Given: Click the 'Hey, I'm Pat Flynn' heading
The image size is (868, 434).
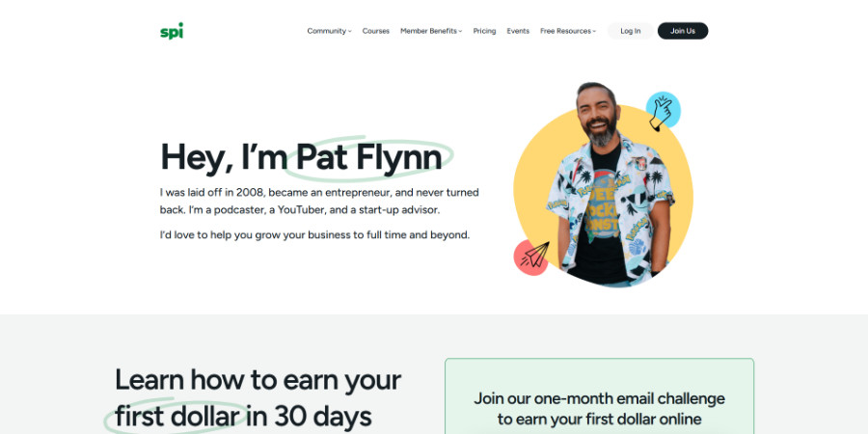Looking at the screenshot, I should point(301,157).
